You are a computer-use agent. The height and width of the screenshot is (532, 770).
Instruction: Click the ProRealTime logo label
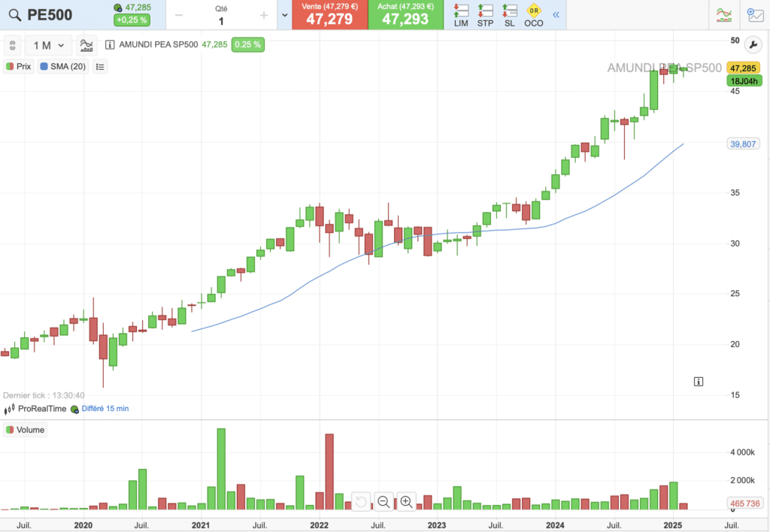(35, 409)
